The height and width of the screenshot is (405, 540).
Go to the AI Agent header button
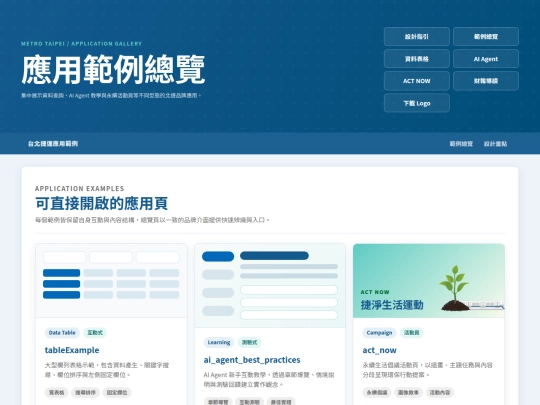coord(486,59)
